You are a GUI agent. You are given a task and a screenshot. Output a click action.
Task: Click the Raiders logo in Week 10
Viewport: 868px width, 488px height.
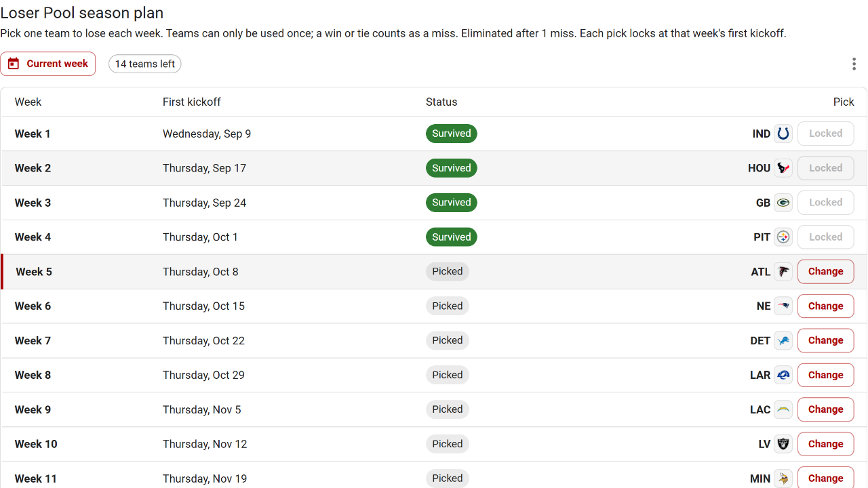tap(783, 444)
